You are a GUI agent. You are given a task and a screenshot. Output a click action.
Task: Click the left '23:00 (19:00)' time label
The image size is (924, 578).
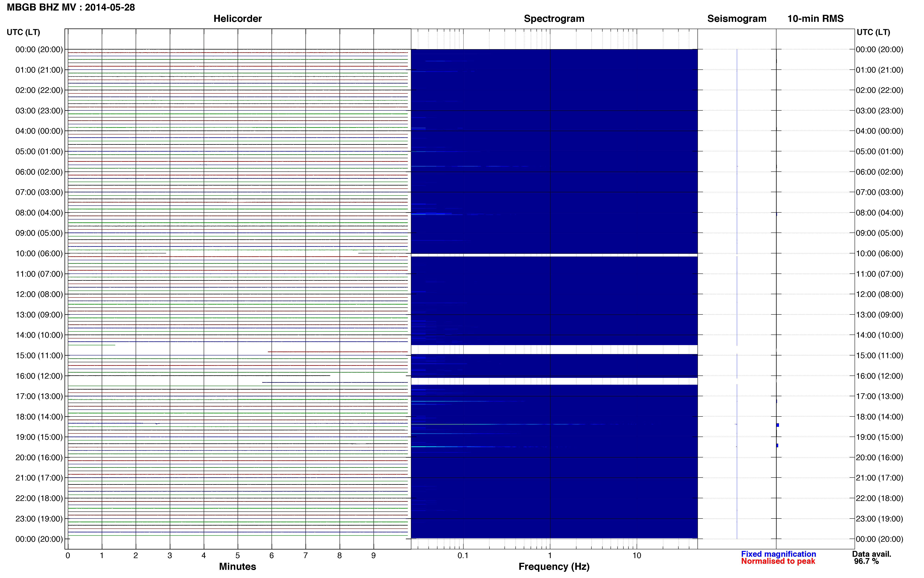click(x=39, y=519)
